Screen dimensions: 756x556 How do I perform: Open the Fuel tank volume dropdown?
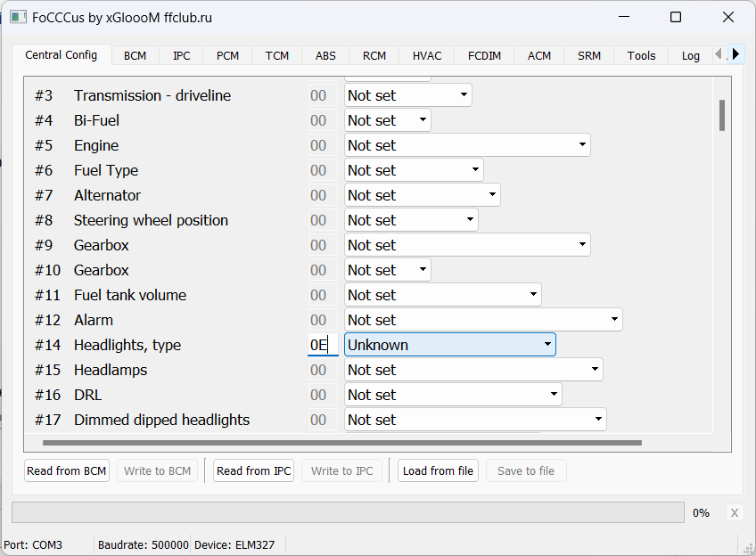tap(443, 295)
